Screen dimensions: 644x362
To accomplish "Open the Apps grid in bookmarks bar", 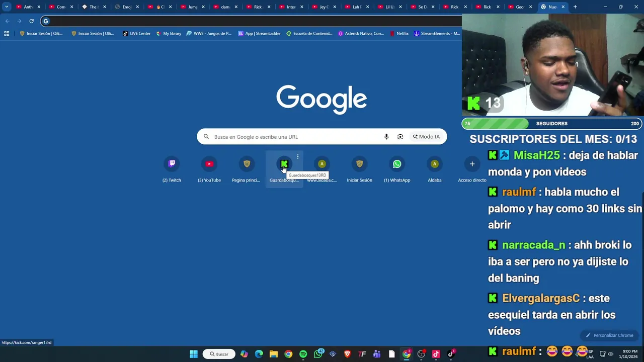I will click(x=7, y=33).
